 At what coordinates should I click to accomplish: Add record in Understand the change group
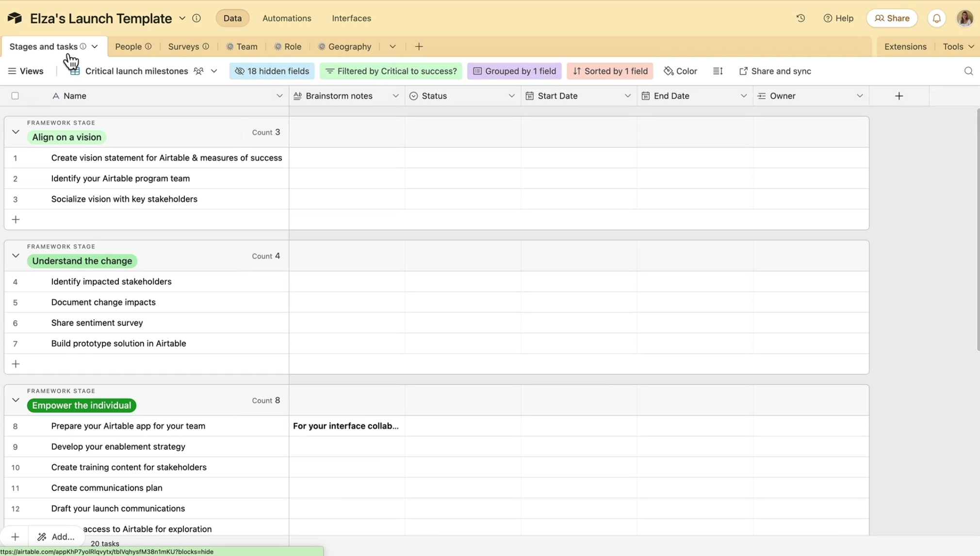16,364
